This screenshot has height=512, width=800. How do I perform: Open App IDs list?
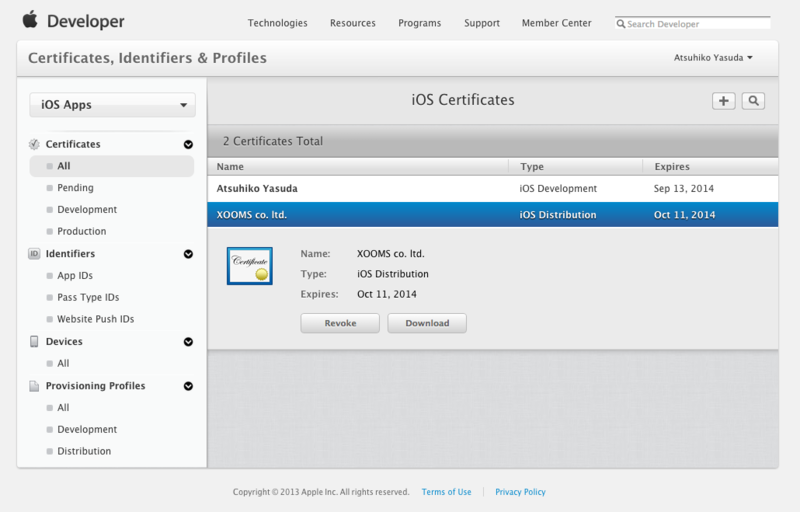point(74,275)
